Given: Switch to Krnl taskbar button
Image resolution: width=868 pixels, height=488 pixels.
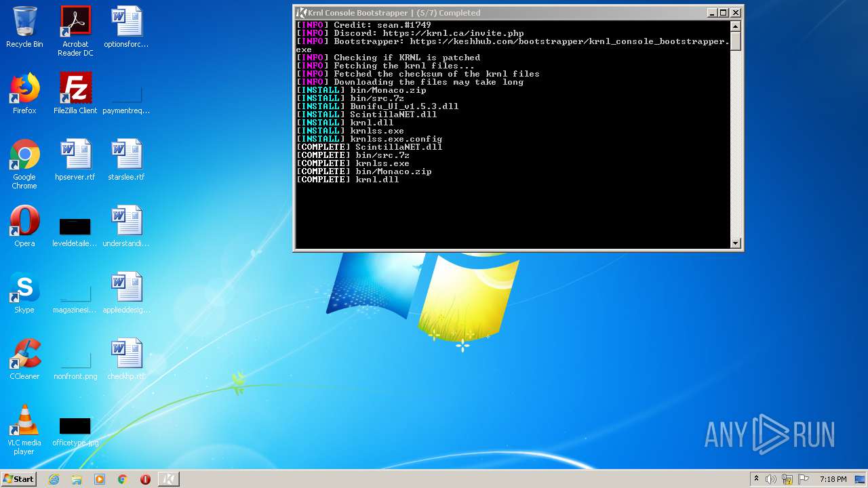Looking at the screenshot, I should pyautogui.click(x=168, y=479).
